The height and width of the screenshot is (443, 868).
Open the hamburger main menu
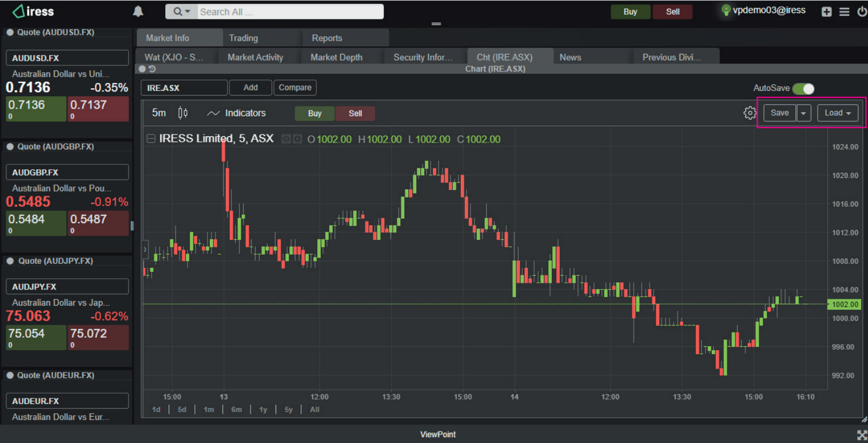click(844, 11)
